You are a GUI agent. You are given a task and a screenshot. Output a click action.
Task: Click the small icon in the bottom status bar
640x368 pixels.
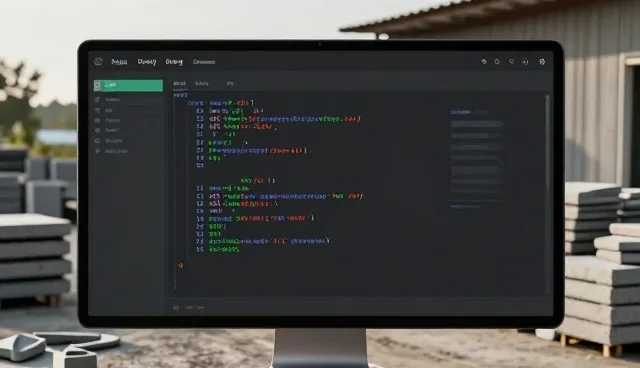pyautogui.click(x=176, y=308)
